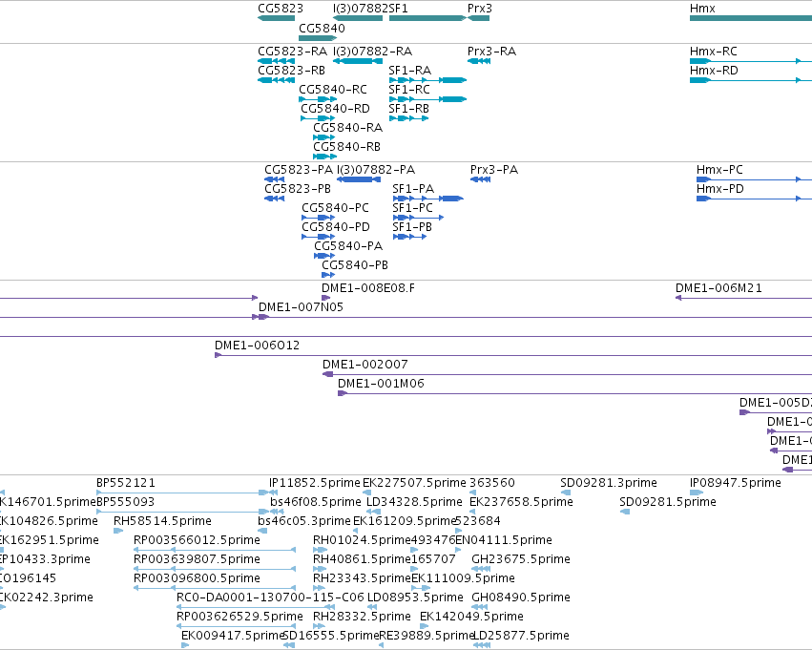The width and height of the screenshot is (812, 650).
Task: Select the RH58514.5prime EST label
Action: [162, 521]
